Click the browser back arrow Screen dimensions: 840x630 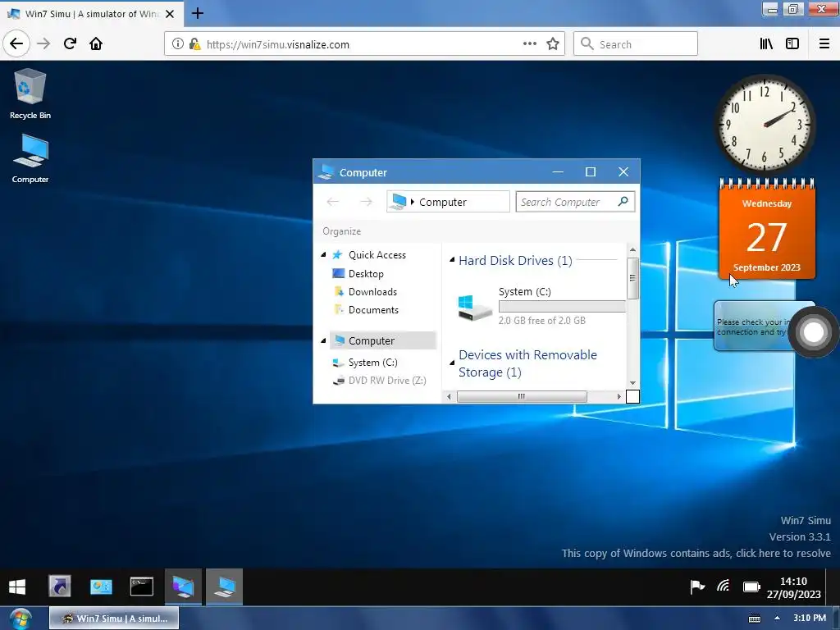16,43
